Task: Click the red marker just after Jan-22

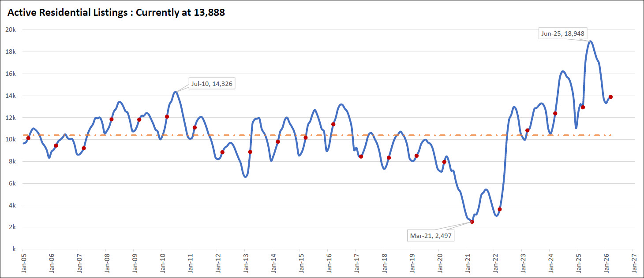Action: pos(500,209)
